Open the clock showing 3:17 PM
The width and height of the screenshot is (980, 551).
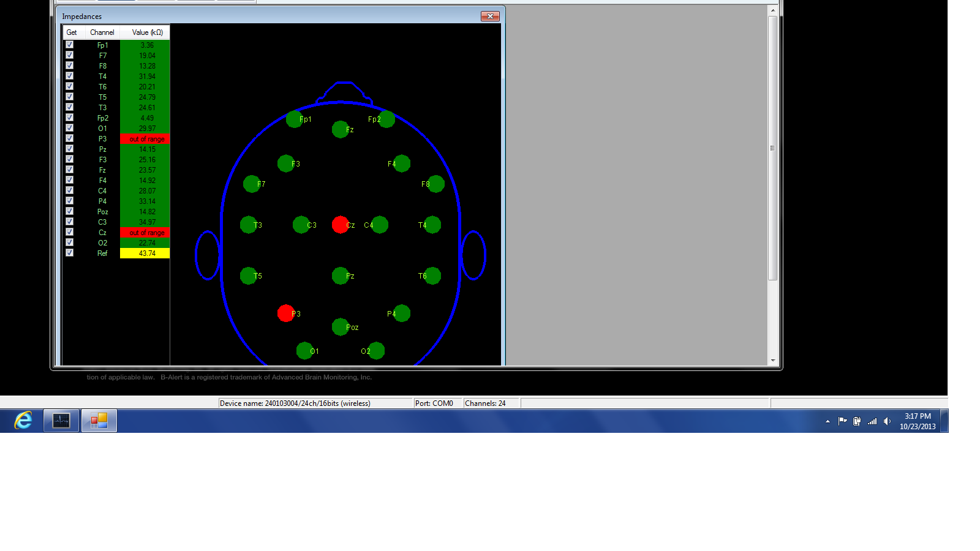coord(917,421)
